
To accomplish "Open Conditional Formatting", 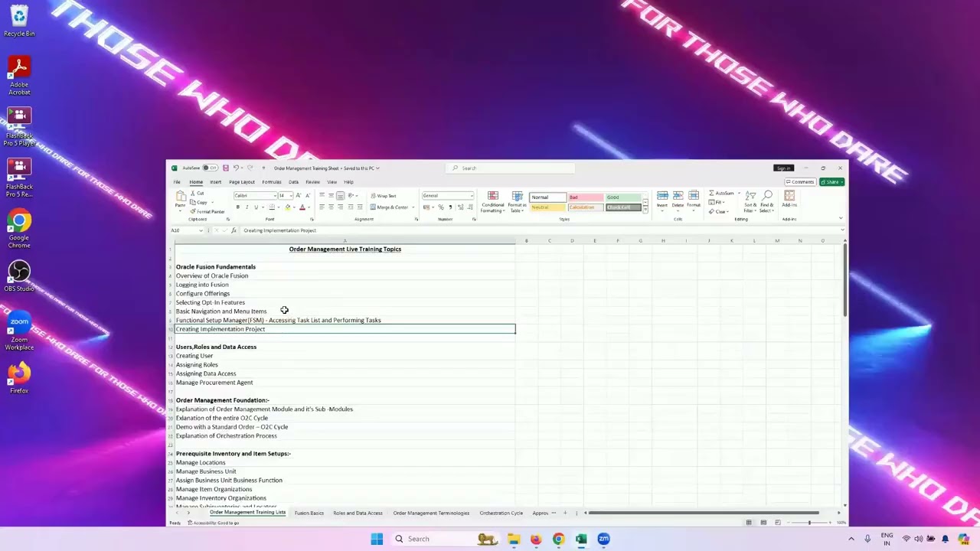I will coord(493,203).
